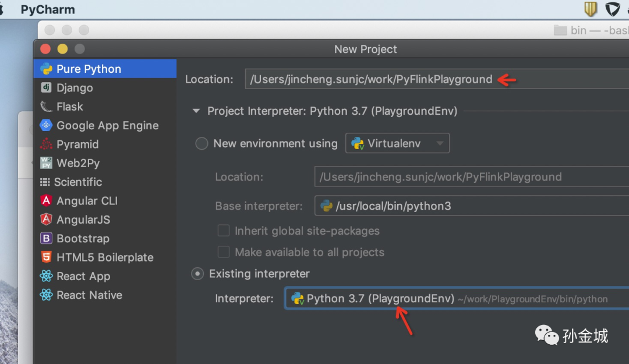
Task: Choose the Flask project type label
Action: pyautogui.click(x=70, y=107)
